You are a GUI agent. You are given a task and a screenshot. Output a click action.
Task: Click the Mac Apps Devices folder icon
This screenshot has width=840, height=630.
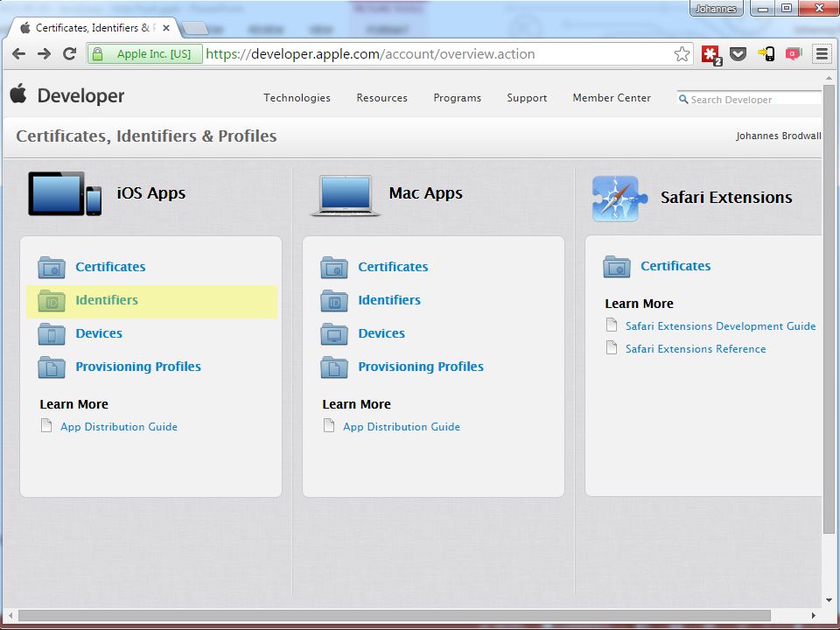tap(334, 333)
